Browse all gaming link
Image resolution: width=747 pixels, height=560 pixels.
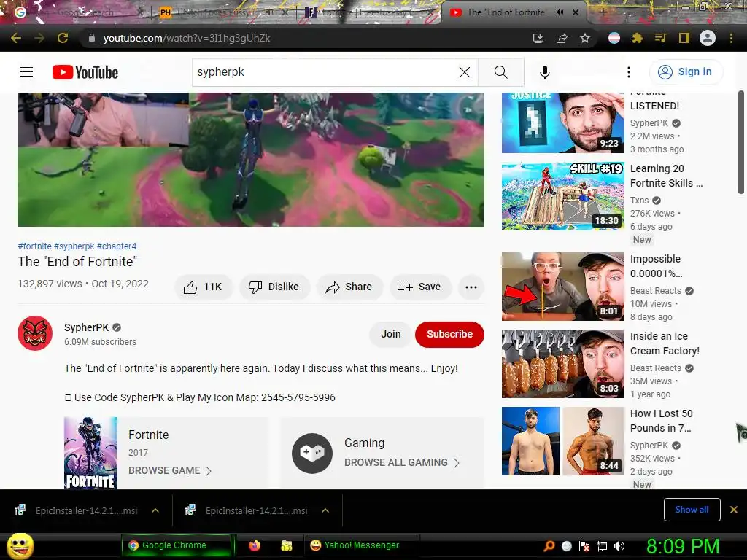point(402,462)
